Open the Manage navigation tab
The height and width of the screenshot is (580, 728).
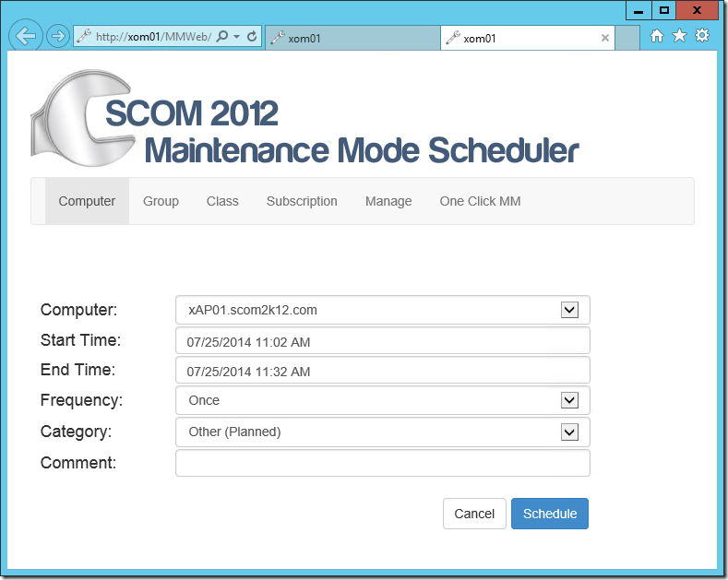point(388,201)
